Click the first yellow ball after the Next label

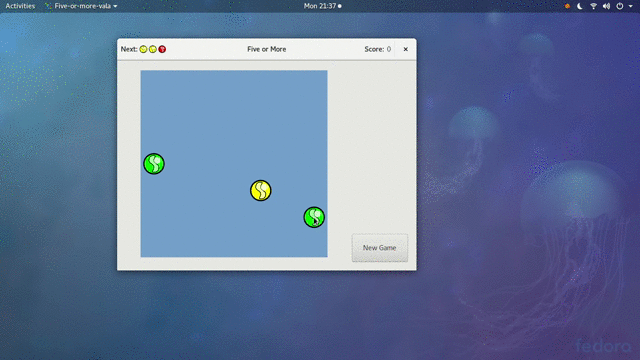pos(143,49)
